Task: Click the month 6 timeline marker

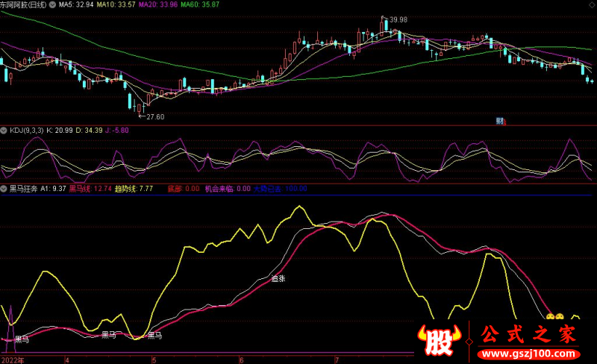Action: [x=241, y=360]
